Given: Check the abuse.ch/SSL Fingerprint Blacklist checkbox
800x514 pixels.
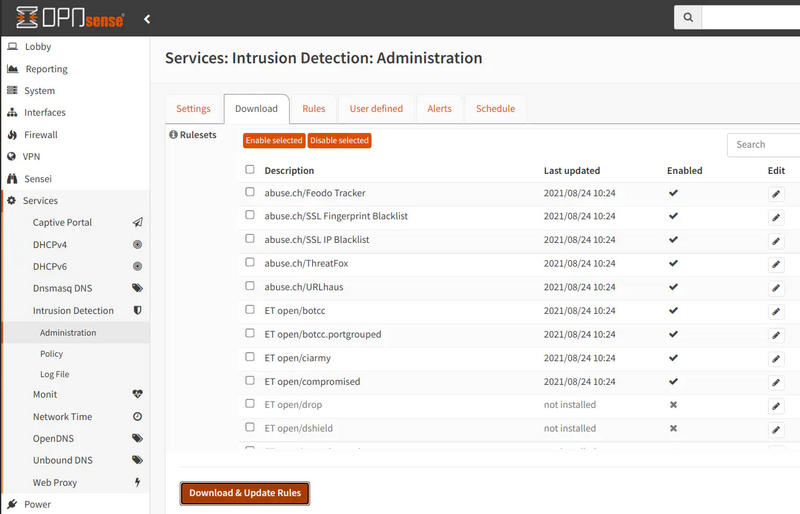Looking at the screenshot, I should click(249, 215).
